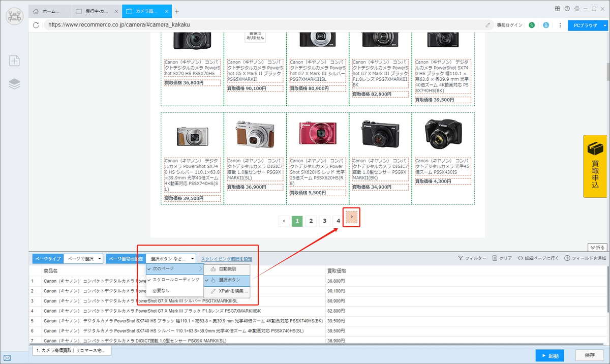Click フィールドを追加 plus tool
Viewport: 610px width, 364px height.
click(585, 258)
